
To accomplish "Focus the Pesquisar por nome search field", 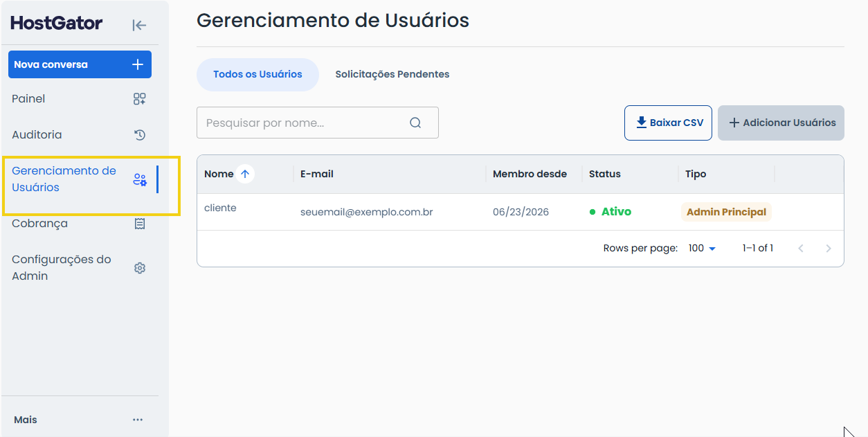I will pos(318,123).
